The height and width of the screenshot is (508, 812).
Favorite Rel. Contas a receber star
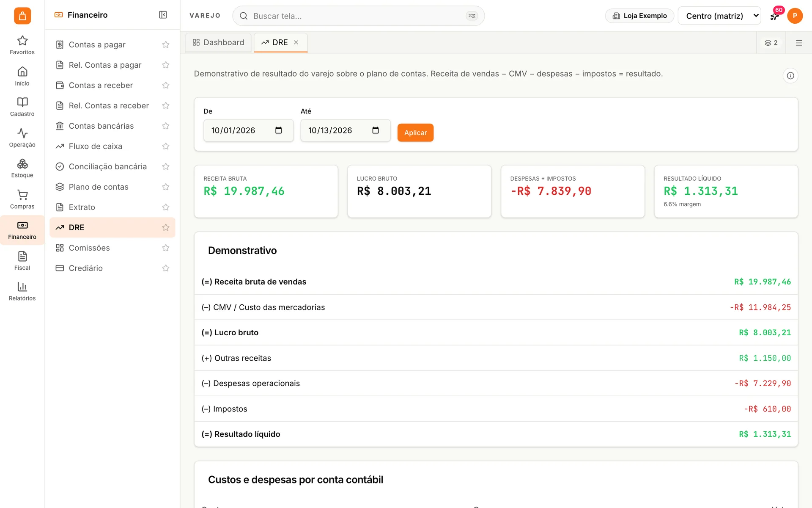click(166, 105)
